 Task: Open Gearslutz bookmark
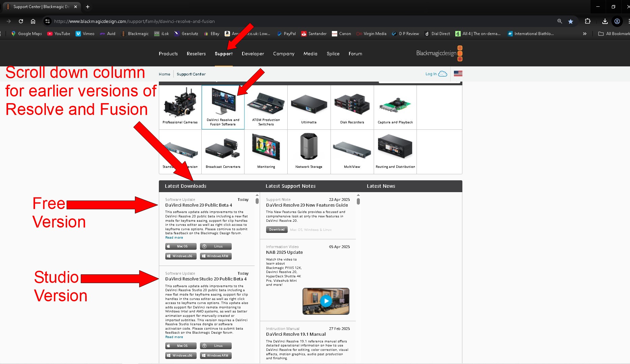(186, 34)
